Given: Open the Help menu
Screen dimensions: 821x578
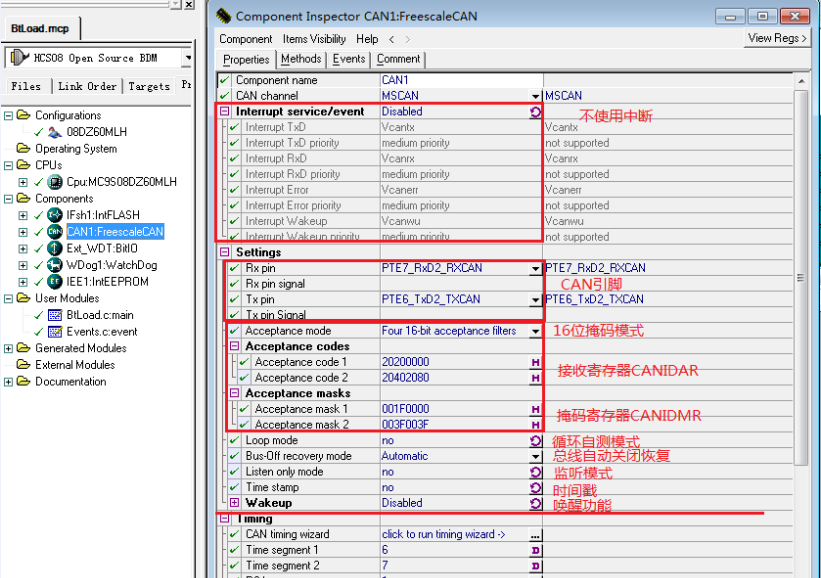Looking at the screenshot, I should (367, 39).
